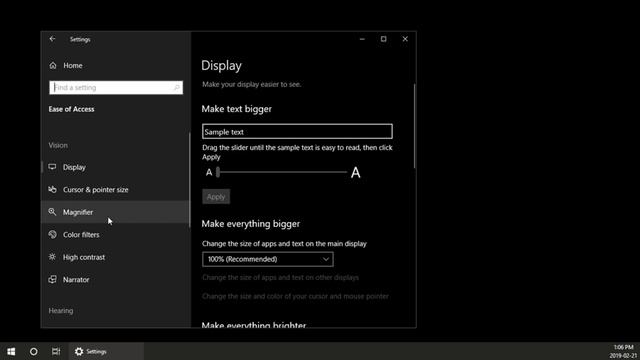Click the text size slider handle
The width and height of the screenshot is (640, 360).
tap(218, 172)
